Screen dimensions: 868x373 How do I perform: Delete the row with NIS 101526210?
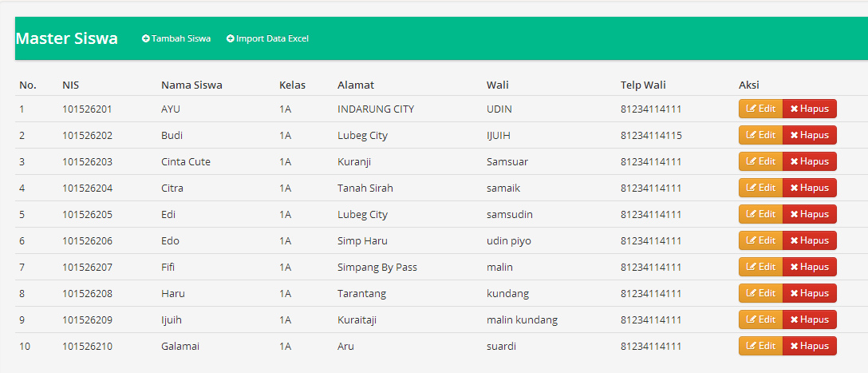click(809, 346)
